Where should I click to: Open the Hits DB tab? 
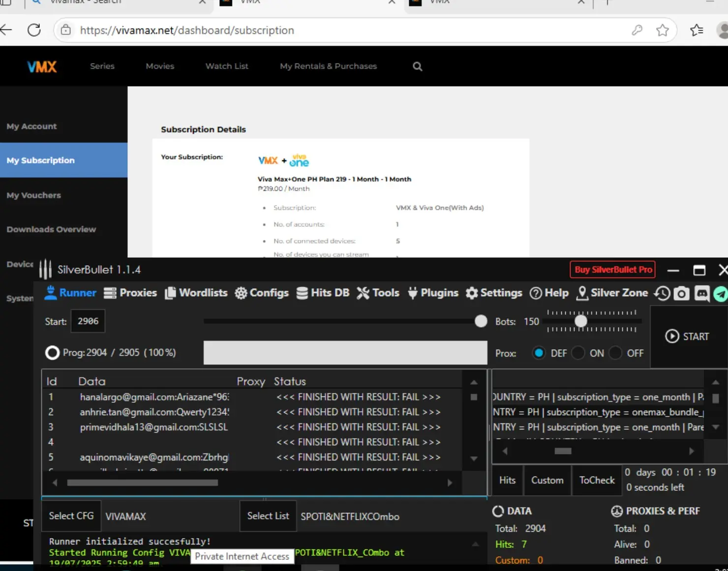[x=323, y=293]
